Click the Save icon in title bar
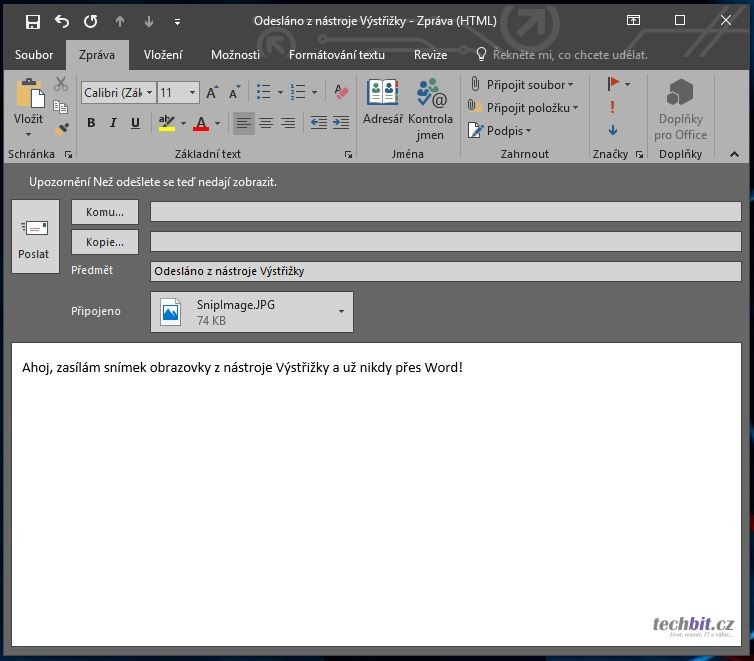This screenshot has height=661, width=754. [32, 21]
